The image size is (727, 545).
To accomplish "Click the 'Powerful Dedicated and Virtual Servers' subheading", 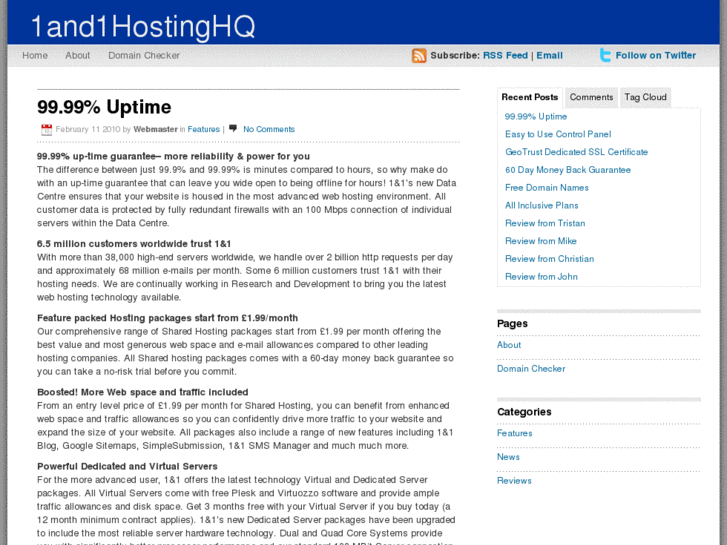I will tap(128, 466).
